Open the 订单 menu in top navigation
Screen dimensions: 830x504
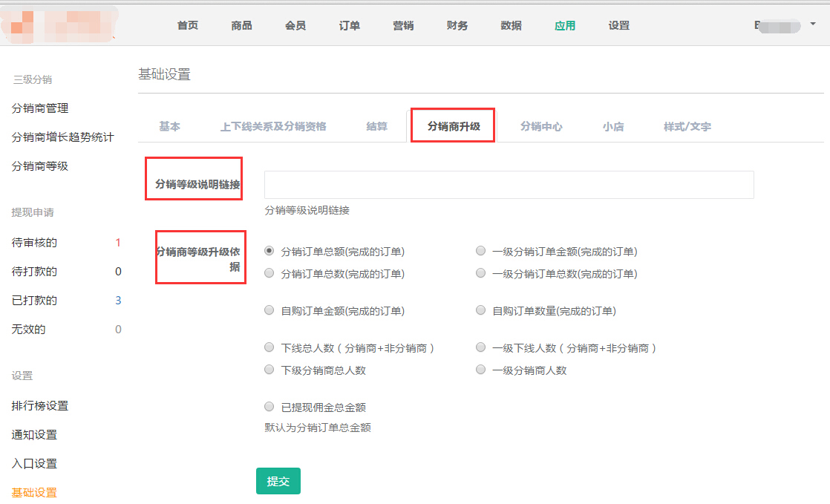[350, 25]
